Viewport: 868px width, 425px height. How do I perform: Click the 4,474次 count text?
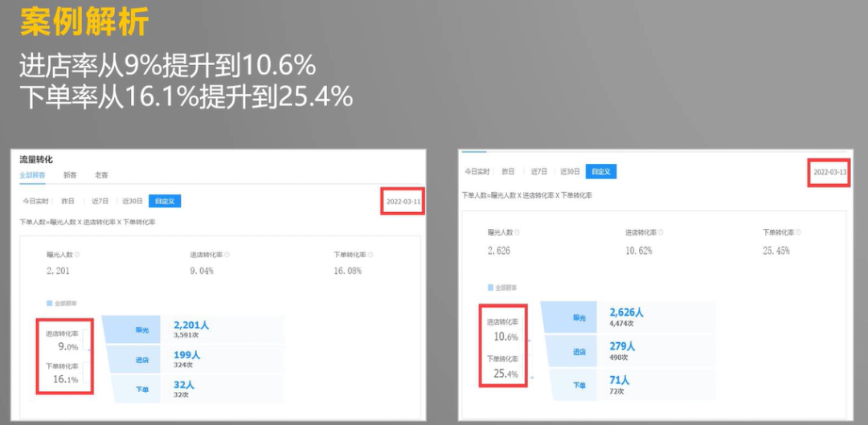[621, 323]
